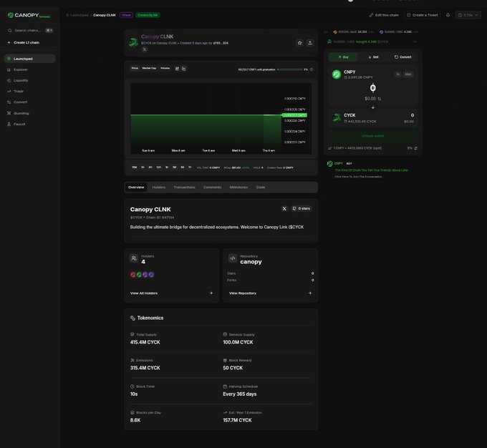The image size is (487, 448).
Task: Switch to the Overview tab
Action: click(136, 188)
